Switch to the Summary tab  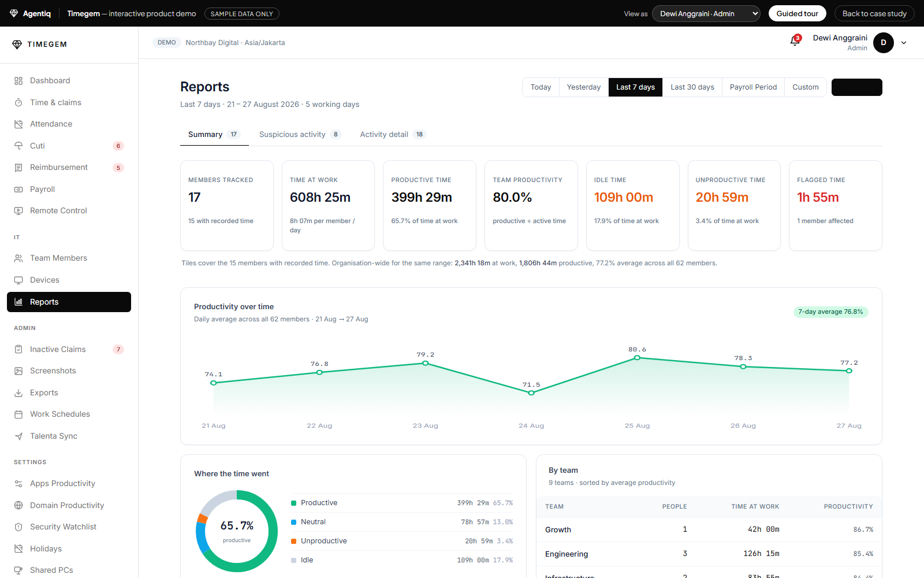[x=214, y=135]
